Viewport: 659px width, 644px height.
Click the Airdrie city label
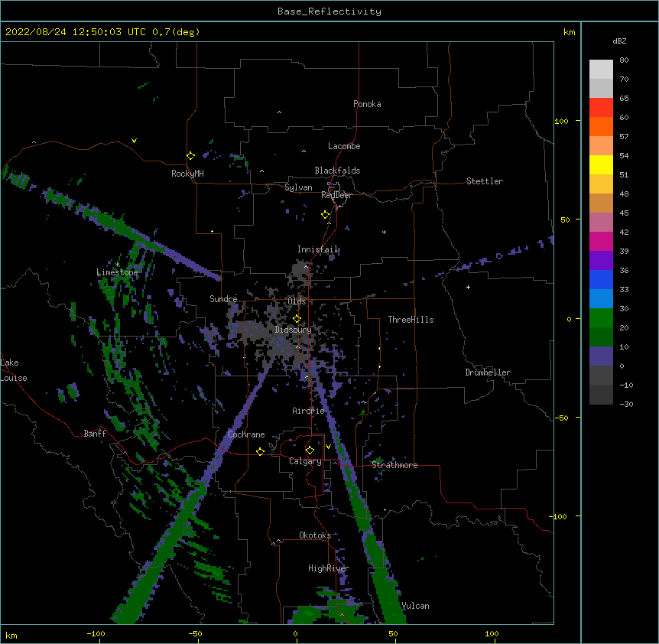(309, 411)
